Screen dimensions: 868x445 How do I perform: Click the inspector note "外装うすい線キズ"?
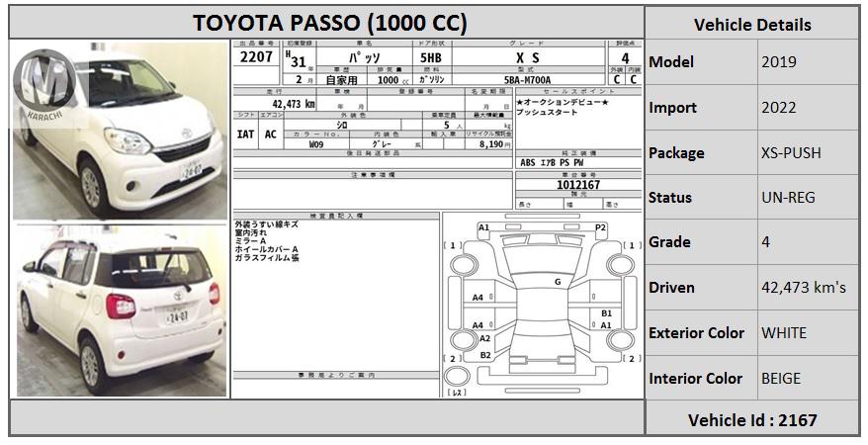pos(266,224)
